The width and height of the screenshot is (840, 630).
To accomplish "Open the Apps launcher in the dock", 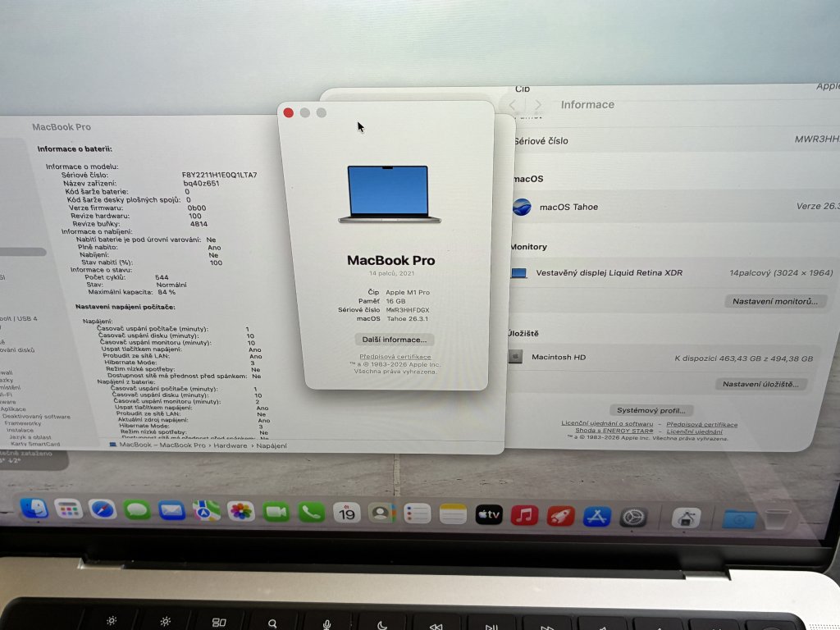I will click(68, 509).
